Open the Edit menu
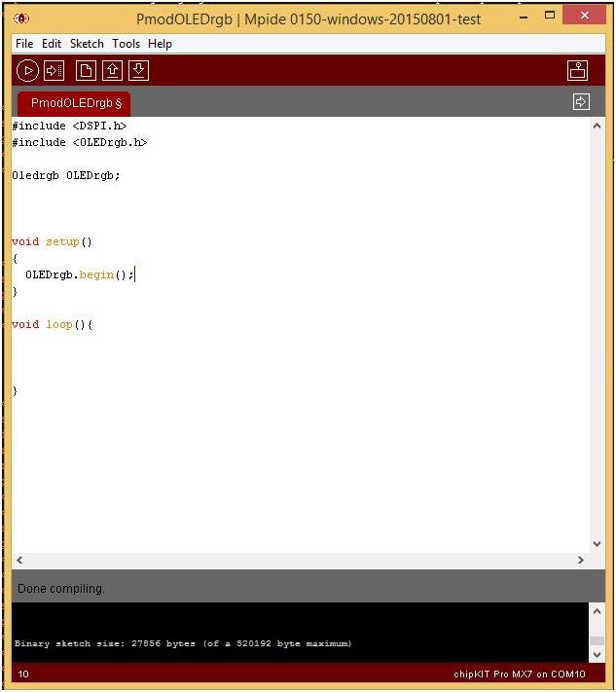616x692 pixels. click(x=52, y=44)
